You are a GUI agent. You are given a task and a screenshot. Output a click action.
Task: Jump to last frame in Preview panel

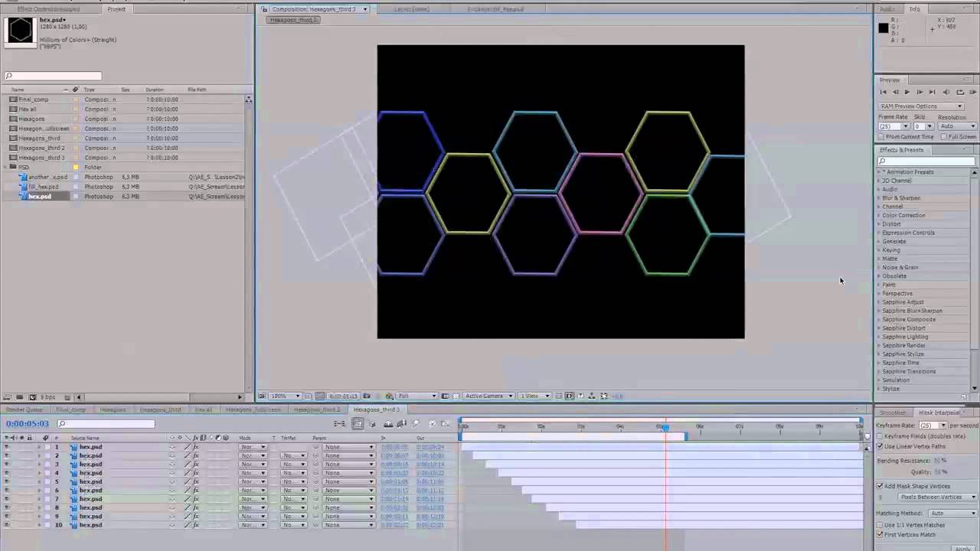933,92
